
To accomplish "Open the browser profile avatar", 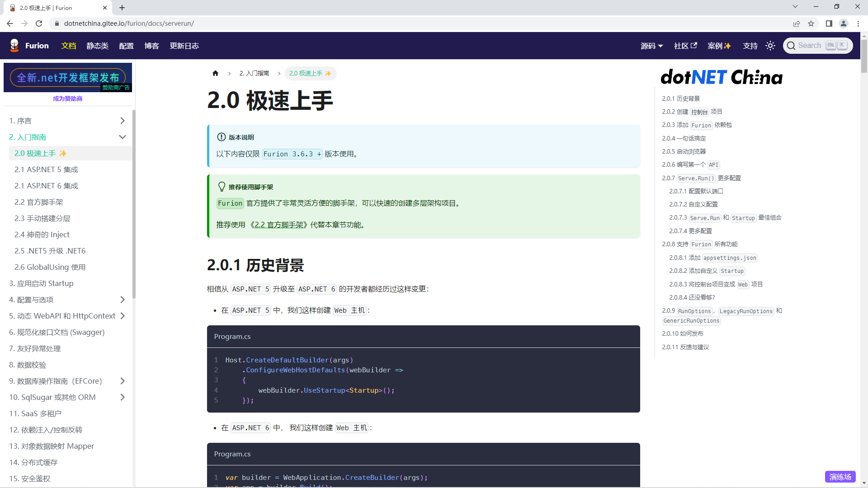I will click(x=843, y=23).
